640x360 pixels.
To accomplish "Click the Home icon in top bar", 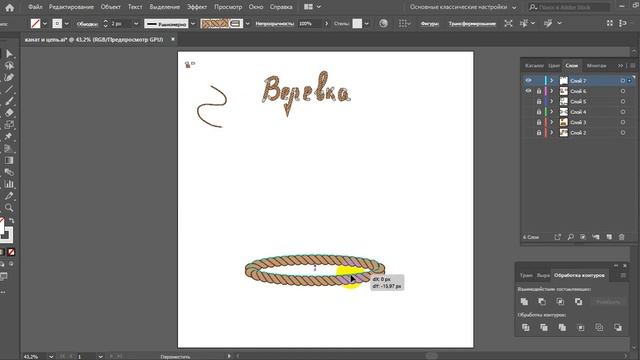I will point(9,7).
